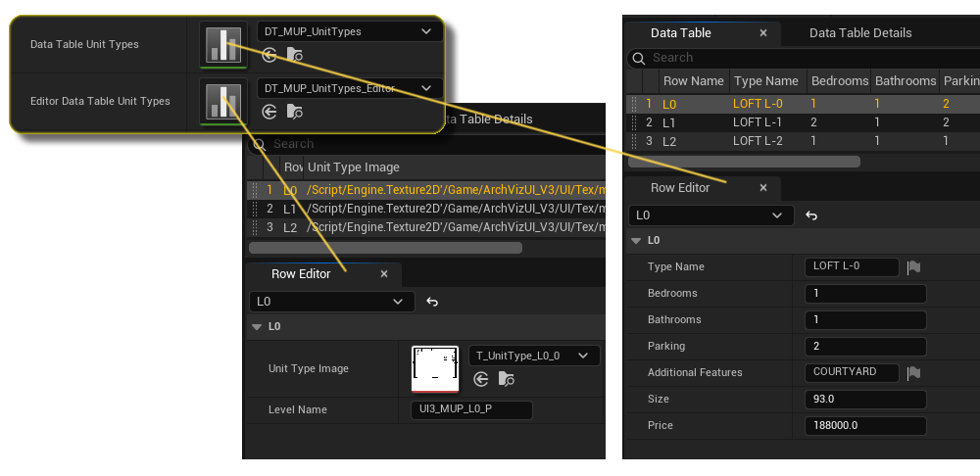The width and height of the screenshot is (980, 476).
Task: Click the flag icon beside the Additional Features field
Action: pos(913,372)
